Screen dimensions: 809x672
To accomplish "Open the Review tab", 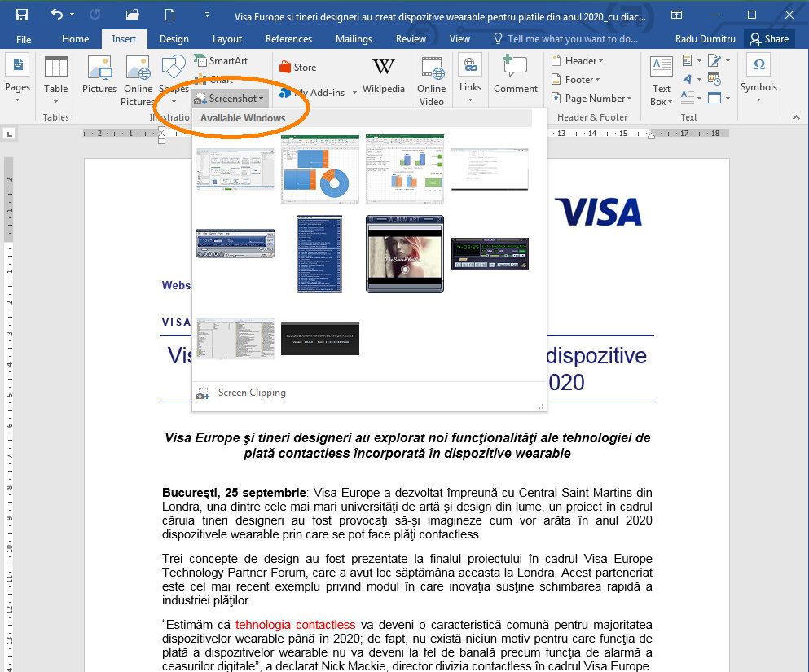I will click(x=411, y=38).
